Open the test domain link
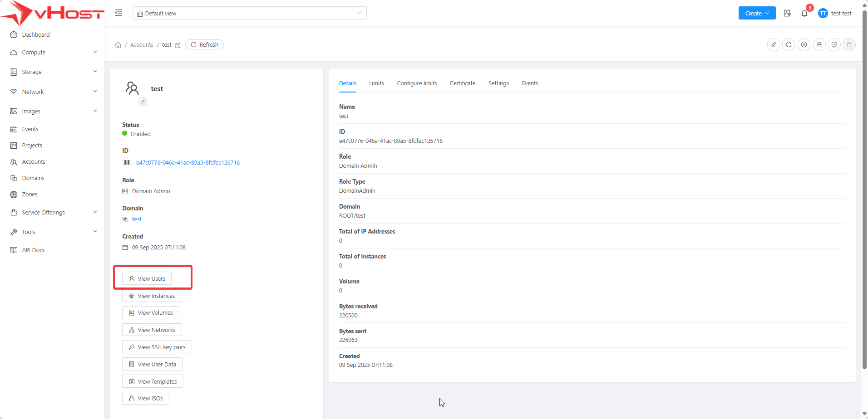 point(137,219)
